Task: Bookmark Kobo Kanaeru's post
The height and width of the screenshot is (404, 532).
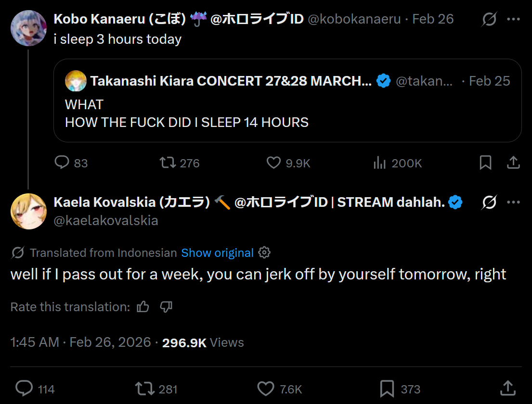Action: point(485,163)
